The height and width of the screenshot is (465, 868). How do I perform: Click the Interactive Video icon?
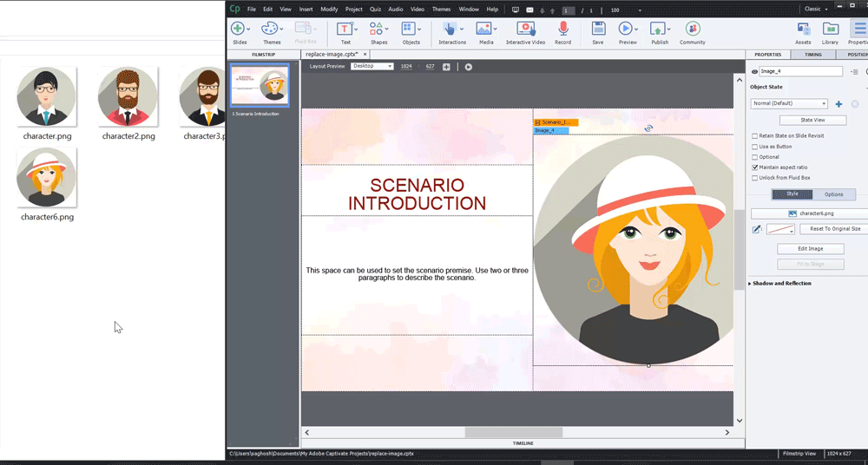[x=525, y=29]
